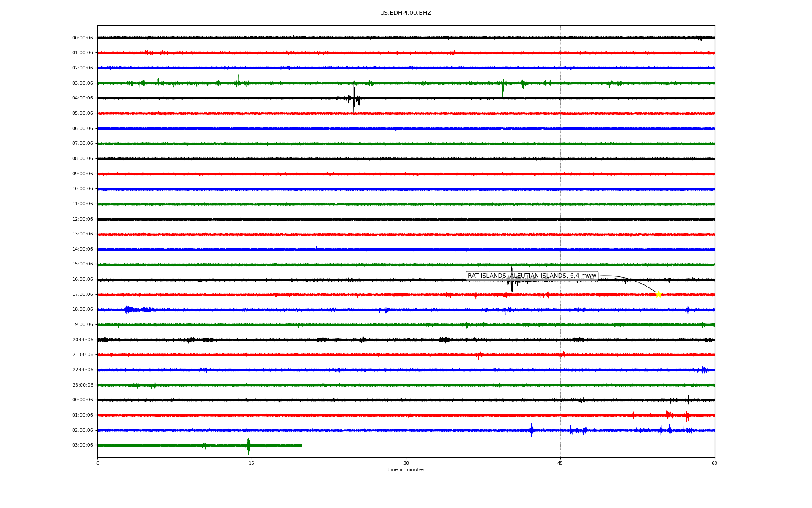Viewport: 812px width, 508px height.
Task: Click the 12:00:06 row label
Action: (x=82, y=219)
